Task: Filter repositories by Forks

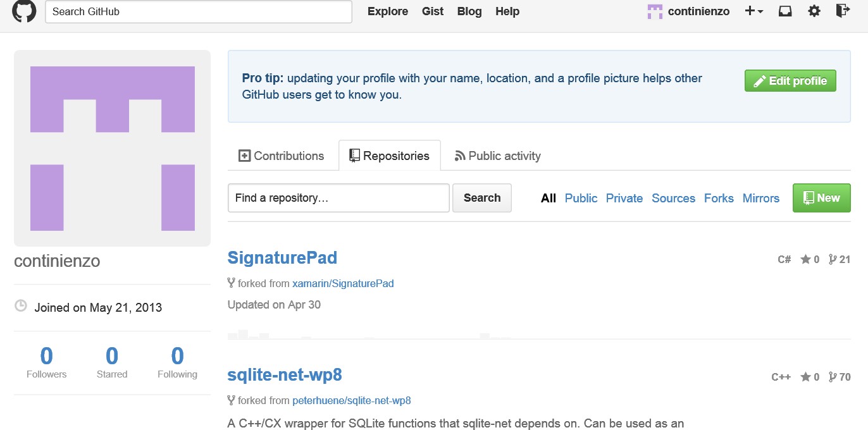Action: (719, 198)
